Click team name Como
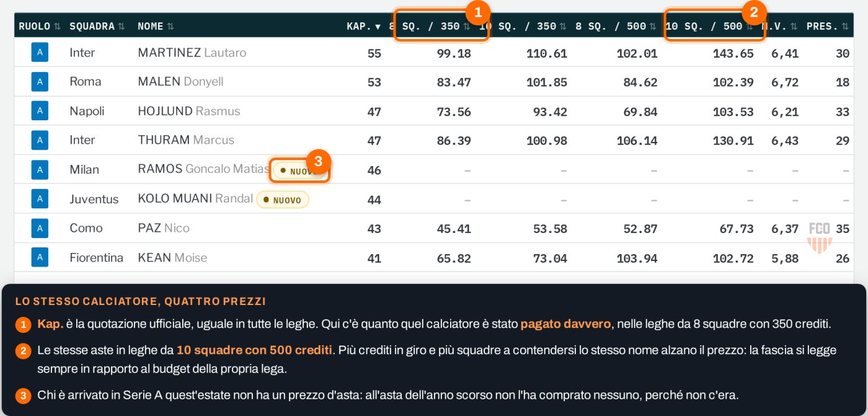This screenshot has height=416, width=868. click(x=86, y=228)
